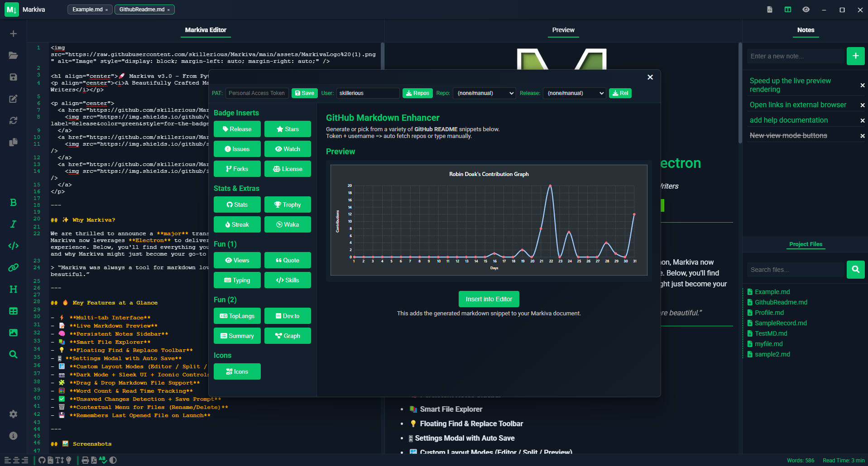Select the Markiva Editor panel tab
Screen dimensions: 868x466
pos(206,30)
